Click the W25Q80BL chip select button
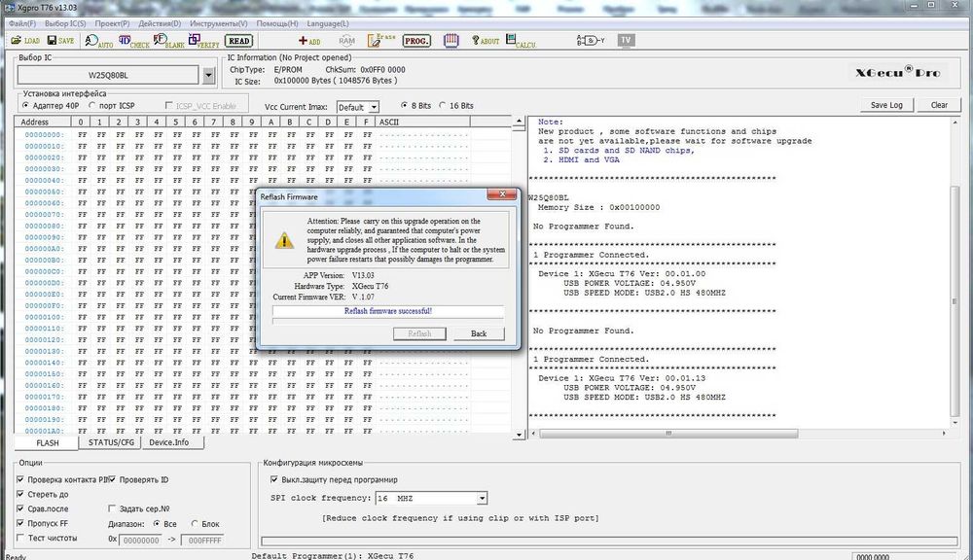 click(108, 75)
